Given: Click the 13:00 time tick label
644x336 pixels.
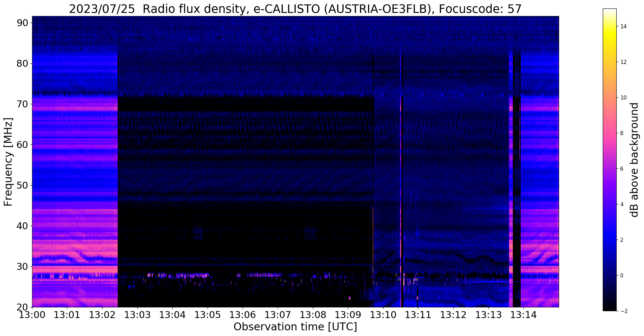Looking at the screenshot, I should click(x=32, y=315).
